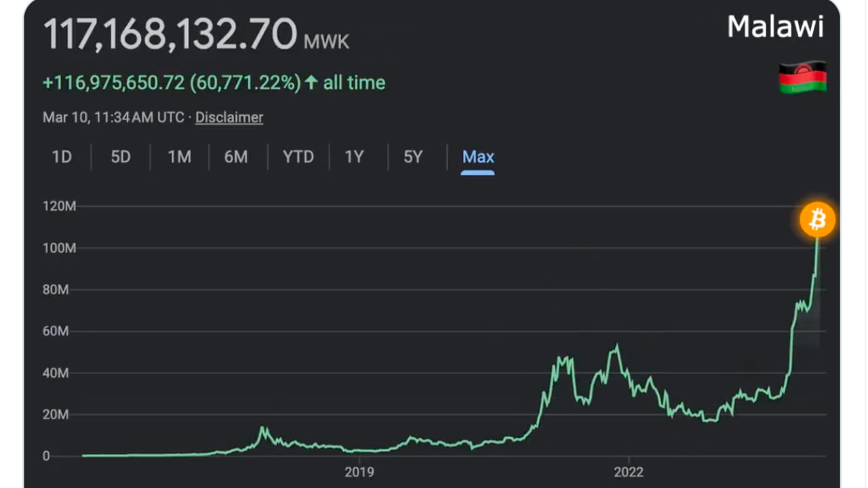Open the Disclaimer link
The height and width of the screenshot is (488, 868).
(229, 117)
